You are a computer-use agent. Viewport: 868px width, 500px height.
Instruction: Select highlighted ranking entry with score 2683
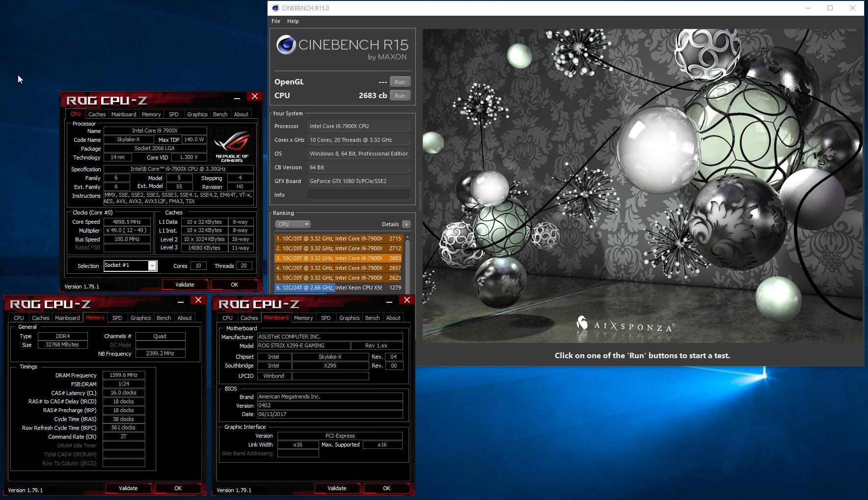click(x=338, y=258)
